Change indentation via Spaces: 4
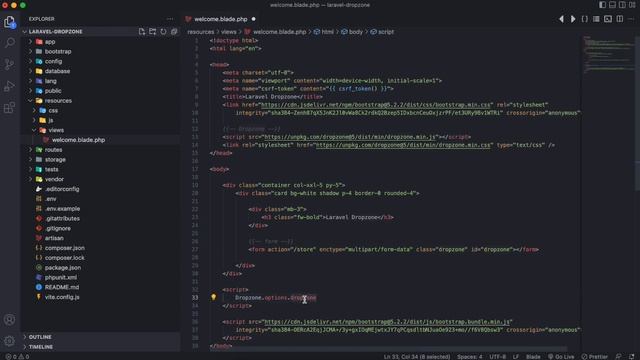 pyautogui.click(x=469, y=356)
